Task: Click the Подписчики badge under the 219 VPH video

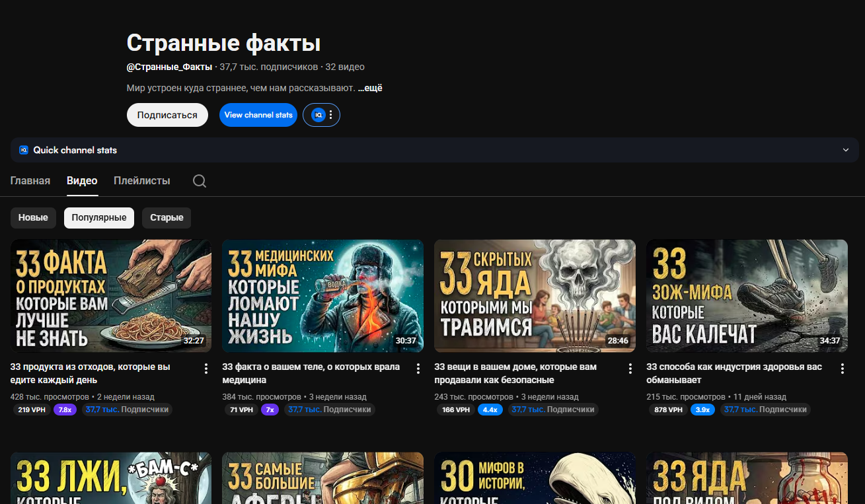Action: pyautogui.click(x=127, y=410)
